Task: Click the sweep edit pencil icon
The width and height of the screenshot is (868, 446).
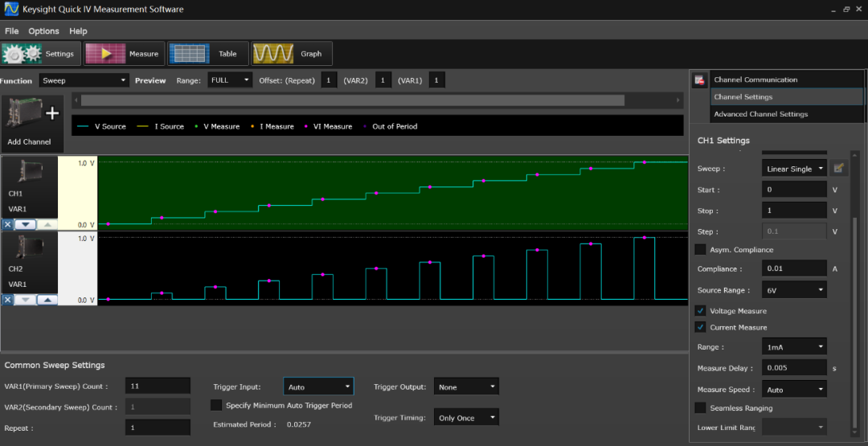Action: [838, 168]
